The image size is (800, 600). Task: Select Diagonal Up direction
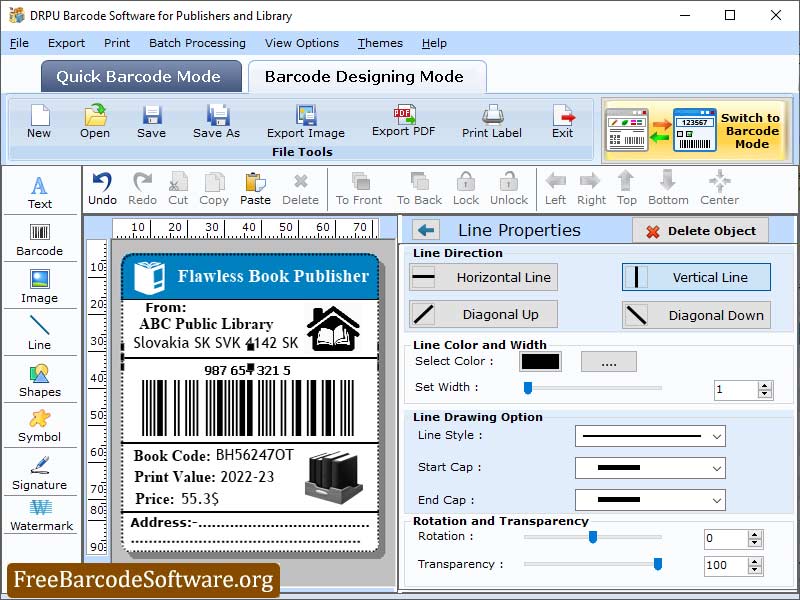click(x=483, y=314)
